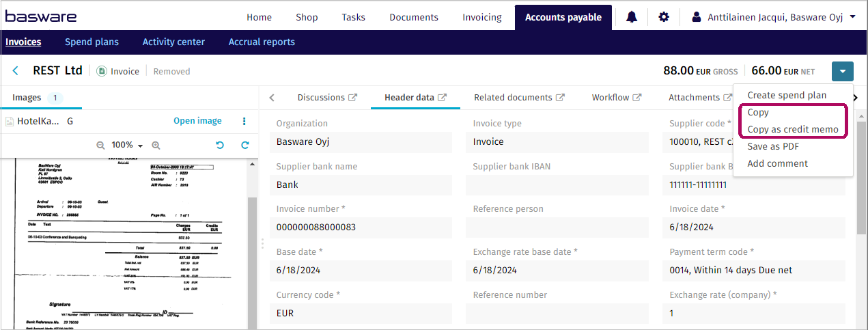Image resolution: width=868 pixels, height=330 pixels.
Task: Open the Home menu
Action: coord(259,17)
